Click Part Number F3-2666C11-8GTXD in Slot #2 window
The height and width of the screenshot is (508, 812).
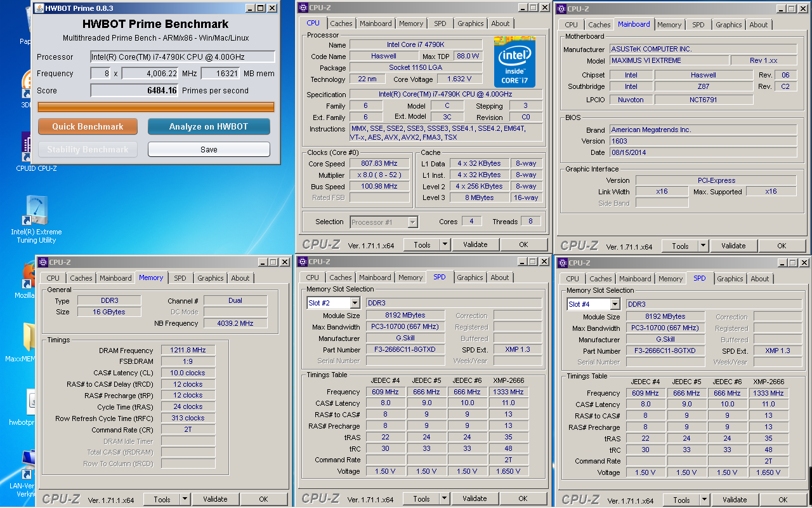[x=405, y=349]
